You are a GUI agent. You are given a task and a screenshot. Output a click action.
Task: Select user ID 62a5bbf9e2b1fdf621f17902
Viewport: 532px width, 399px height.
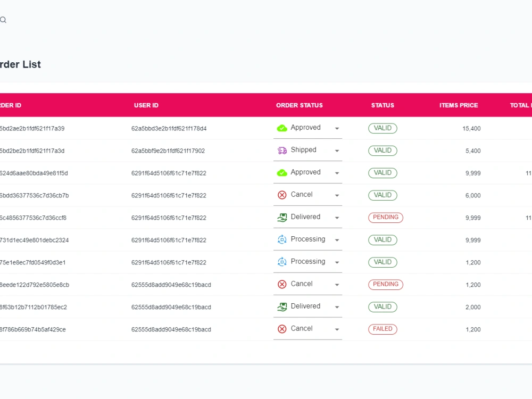tap(168, 151)
